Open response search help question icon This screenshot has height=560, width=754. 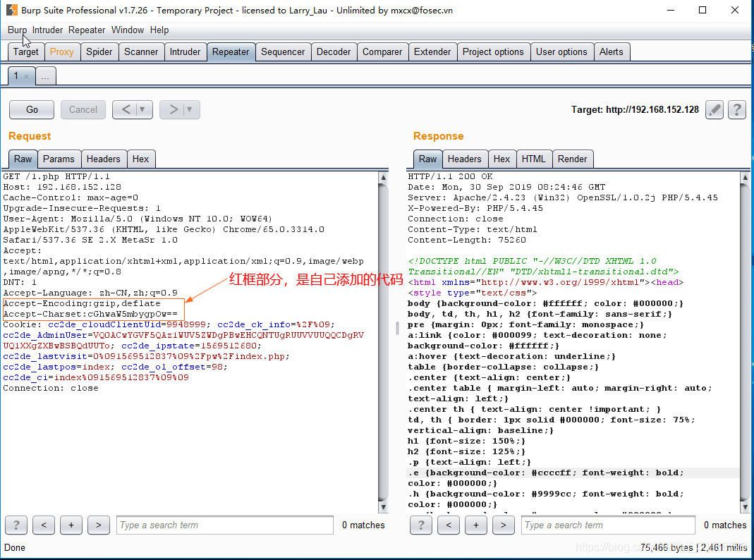pyautogui.click(x=421, y=525)
